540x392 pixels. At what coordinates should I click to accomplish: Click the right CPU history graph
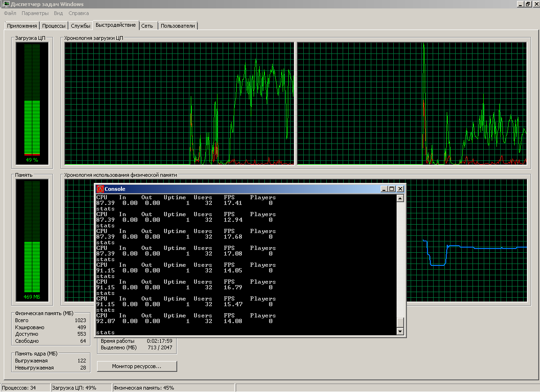pyautogui.click(x=412, y=103)
